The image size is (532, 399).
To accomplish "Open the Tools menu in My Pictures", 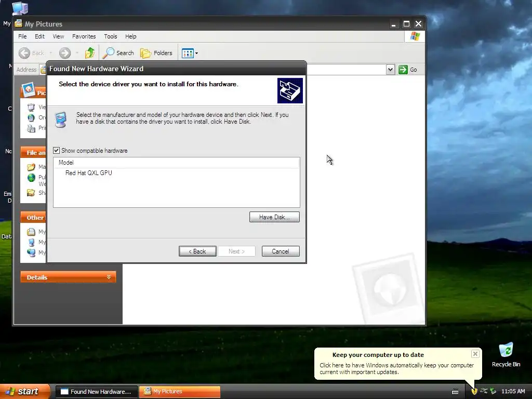I will (x=110, y=36).
